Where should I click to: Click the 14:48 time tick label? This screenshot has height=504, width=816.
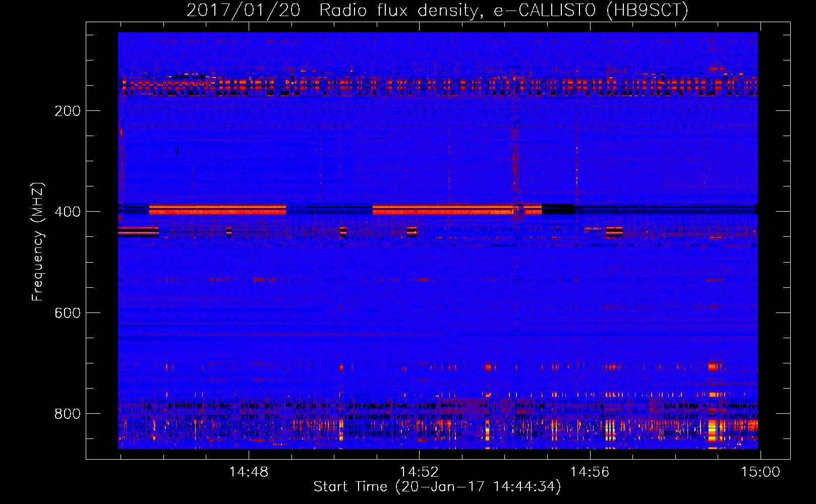pos(249,472)
